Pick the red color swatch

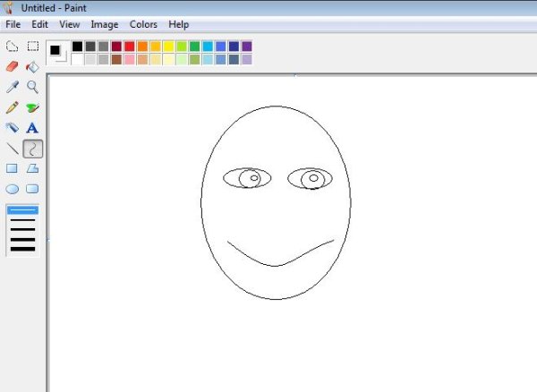(x=130, y=46)
